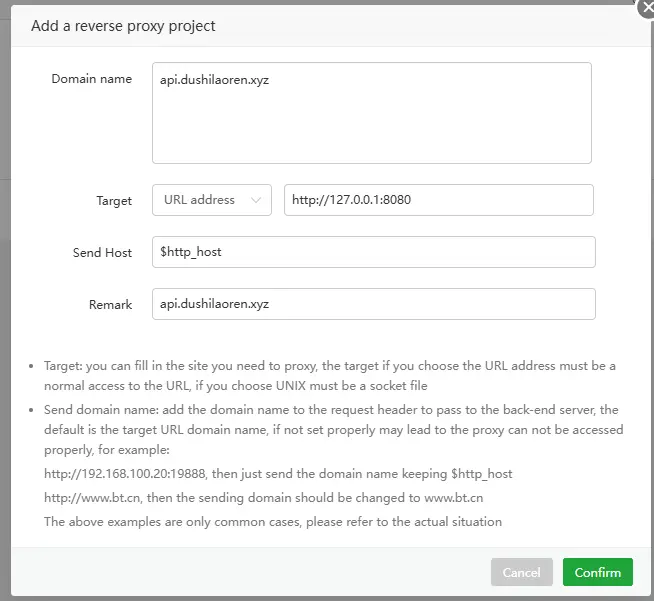Focus the Domain name text area
Screen dimensions: 654x601
pos(372,113)
